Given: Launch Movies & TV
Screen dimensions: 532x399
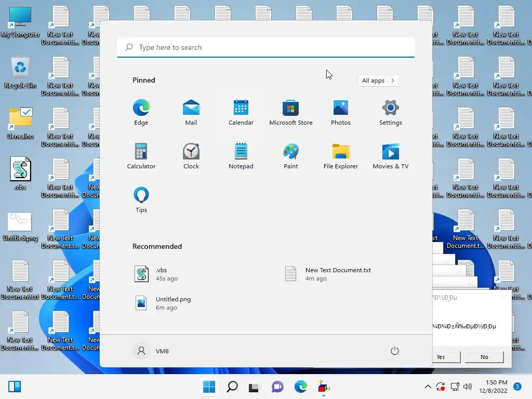Looking at the screenshot, I should click(391, 156).
